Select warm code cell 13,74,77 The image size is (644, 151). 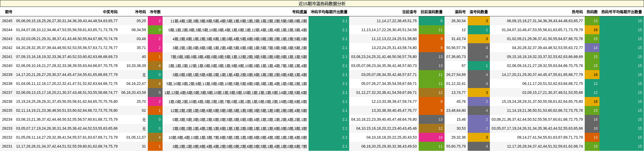(458, 92)
